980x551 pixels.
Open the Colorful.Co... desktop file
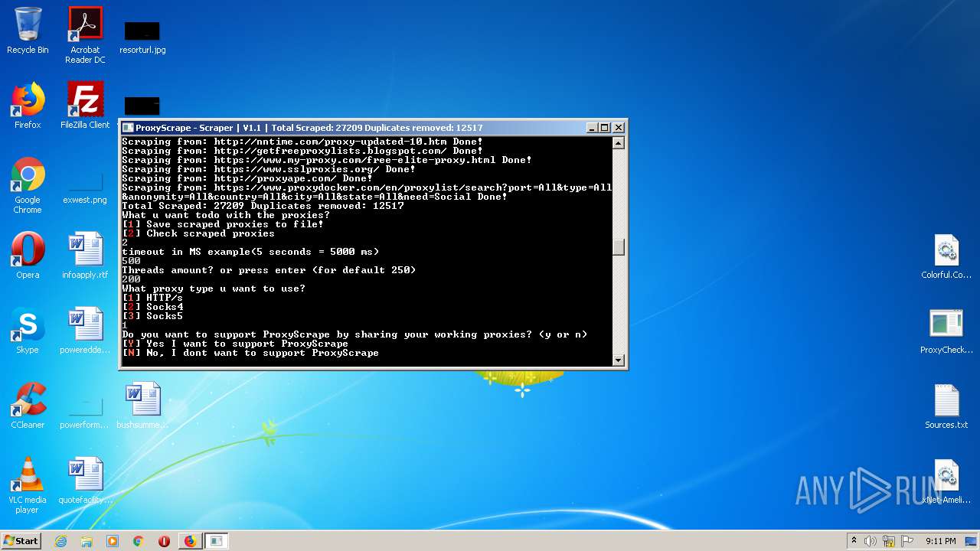(946, 257)
